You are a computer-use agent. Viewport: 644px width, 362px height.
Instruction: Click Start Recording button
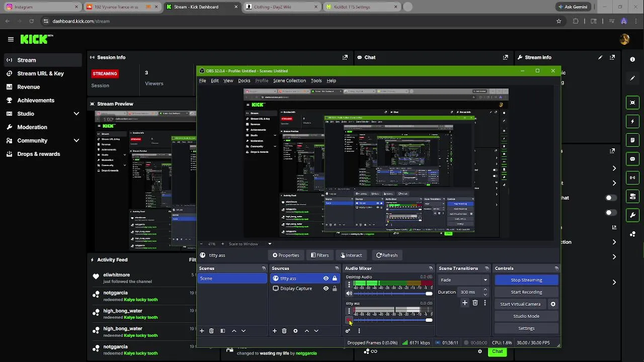click(526, 292)
